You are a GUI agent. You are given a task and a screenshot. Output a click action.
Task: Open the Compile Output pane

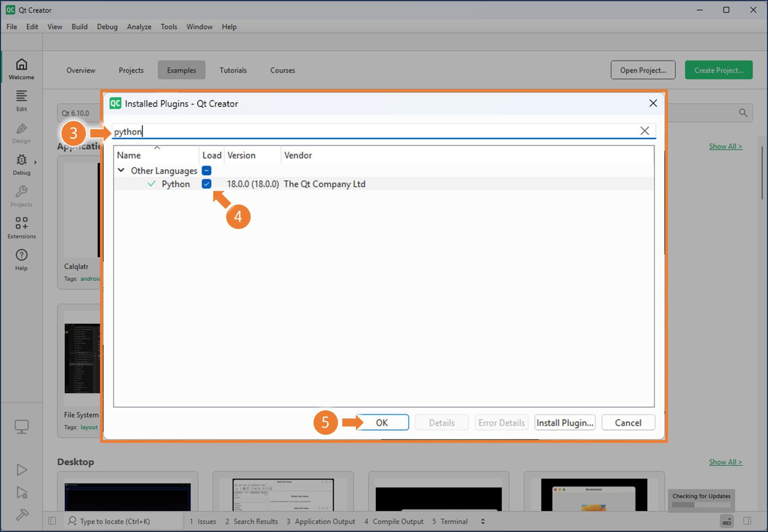click(394, 521)
